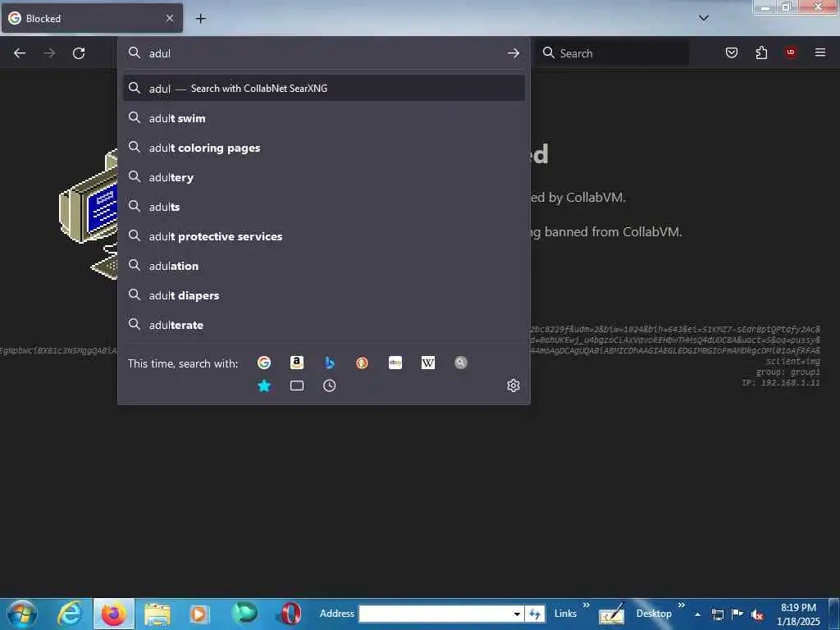Reload the page with the refresh icon
The height and width of the screenshot is (630, 840).
(x=79, y=53)
